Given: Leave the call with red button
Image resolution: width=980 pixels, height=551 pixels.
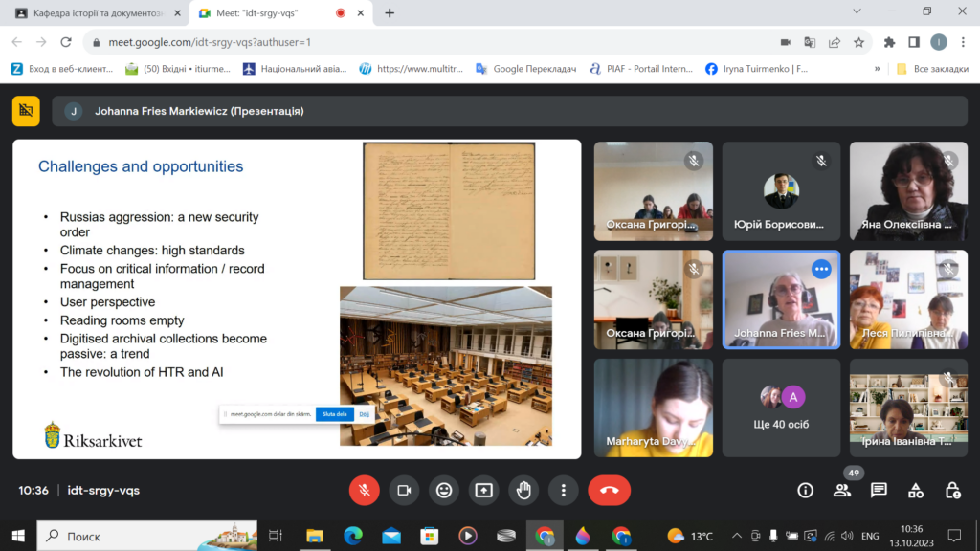Looking at the screenshot, I should coord(609,490).
